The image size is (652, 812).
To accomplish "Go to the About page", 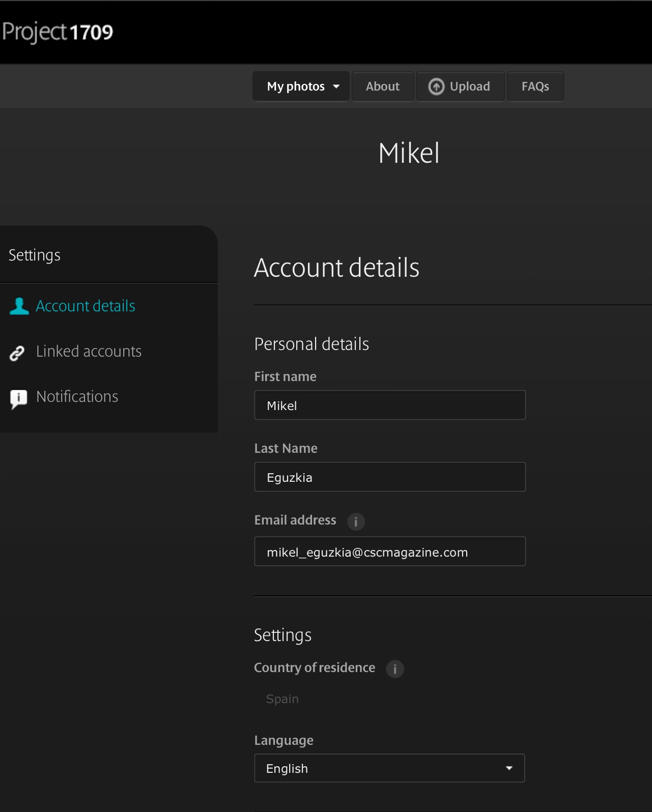I will pos(383,86).
